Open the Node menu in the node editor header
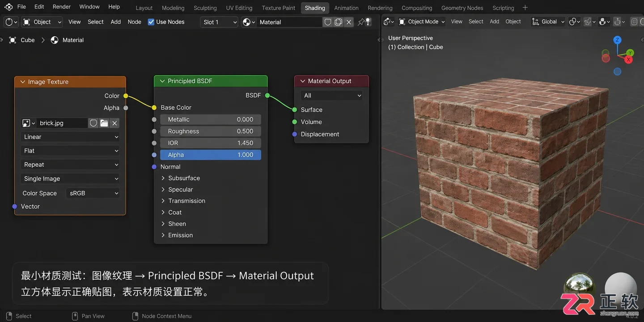 (135, 22)
